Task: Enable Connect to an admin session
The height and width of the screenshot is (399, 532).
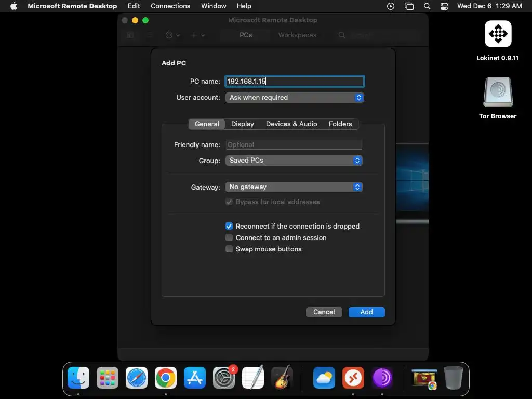Action: point(229,237)
